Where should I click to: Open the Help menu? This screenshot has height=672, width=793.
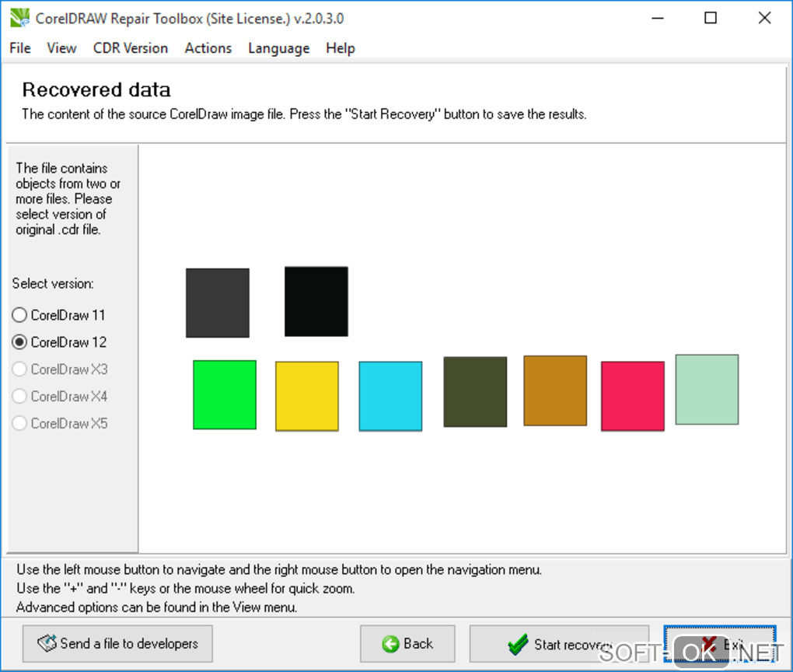341,48
